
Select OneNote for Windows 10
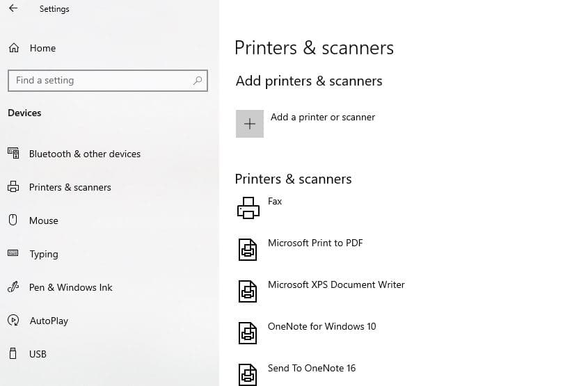321,326
